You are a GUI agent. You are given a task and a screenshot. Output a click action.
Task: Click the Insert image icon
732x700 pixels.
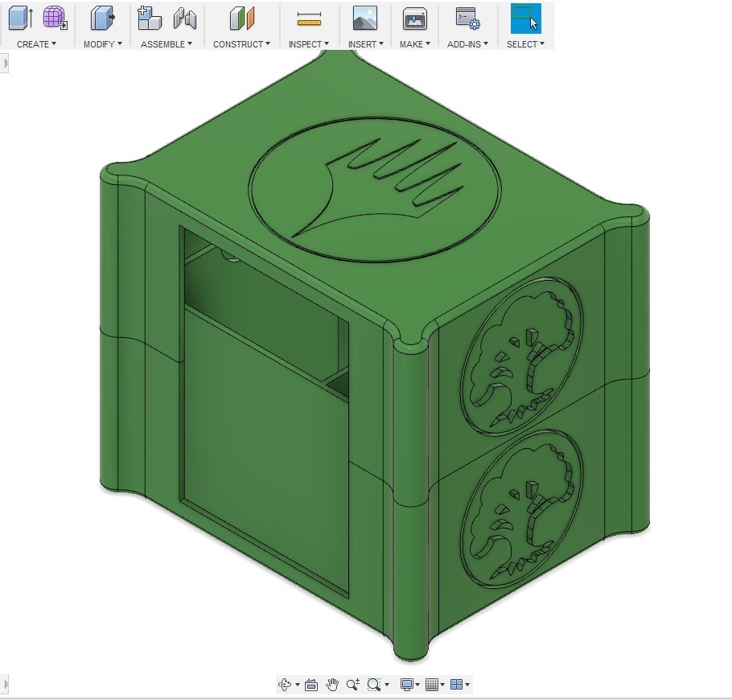[365, 18]
